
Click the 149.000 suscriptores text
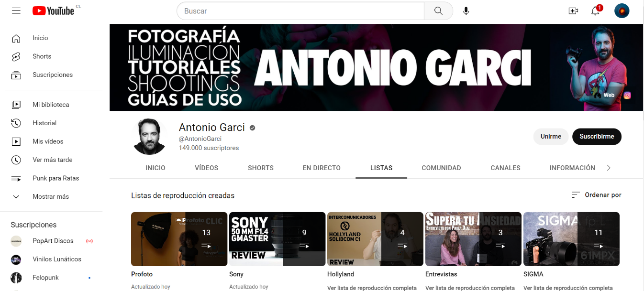[x=209, y=148]
